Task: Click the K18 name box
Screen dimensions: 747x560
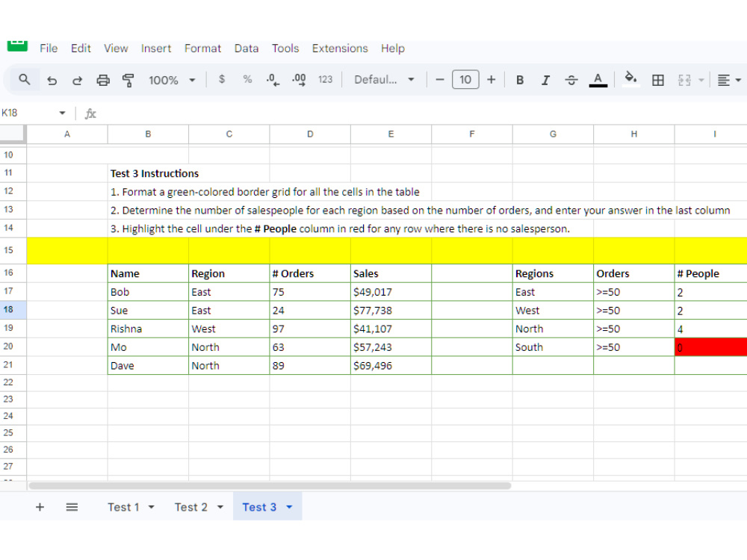Action: (28, 113)
